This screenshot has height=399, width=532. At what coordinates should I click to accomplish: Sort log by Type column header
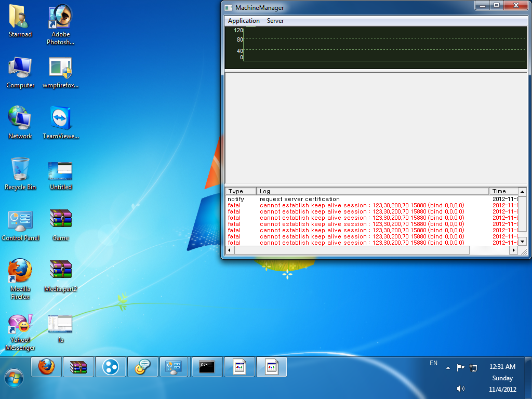click(x=241, y=191)
